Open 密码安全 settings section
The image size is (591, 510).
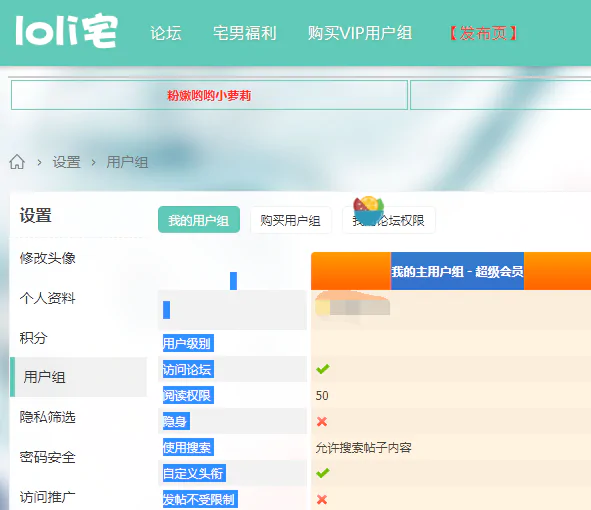pyautogui.click(x=48, y=457)
